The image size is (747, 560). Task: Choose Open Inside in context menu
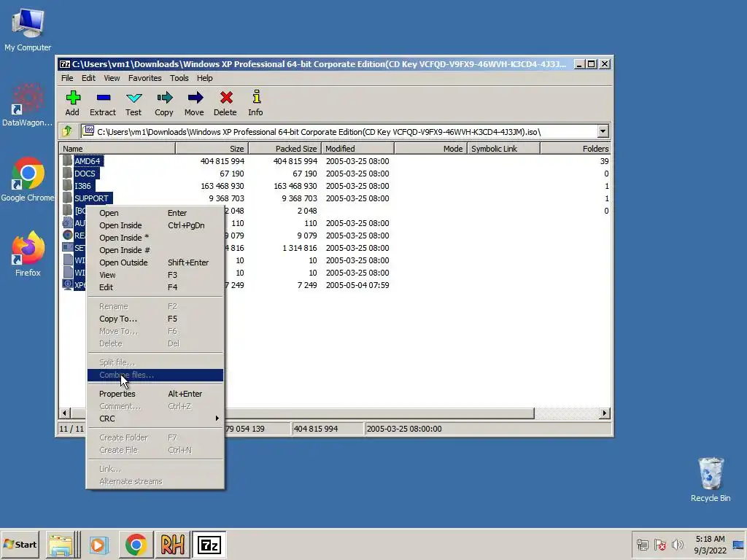click(155, 225)
